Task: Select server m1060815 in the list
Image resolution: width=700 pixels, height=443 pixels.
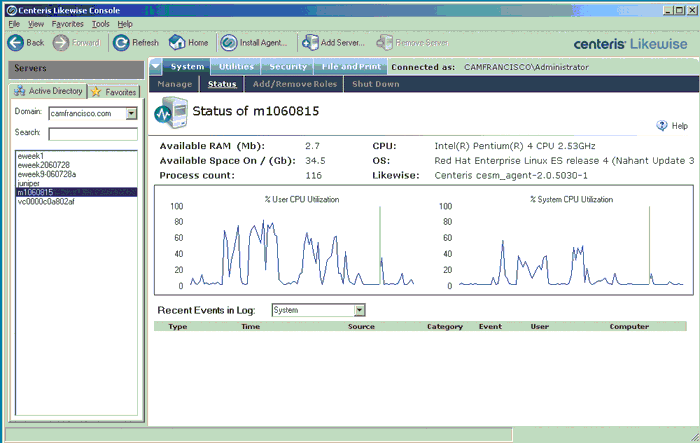Action: (x=76, y=192)
